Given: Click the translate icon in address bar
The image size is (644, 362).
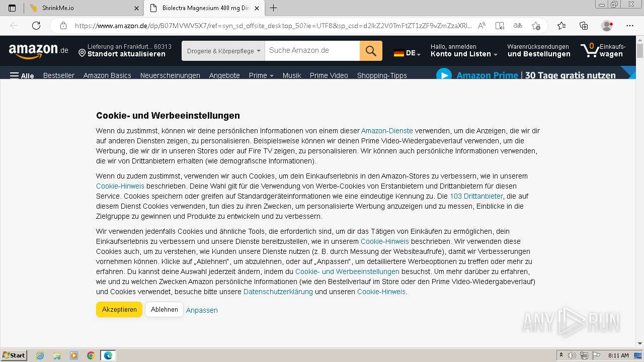Looking at the screenshot, I should pyautogui.click(x=518, y=26).
